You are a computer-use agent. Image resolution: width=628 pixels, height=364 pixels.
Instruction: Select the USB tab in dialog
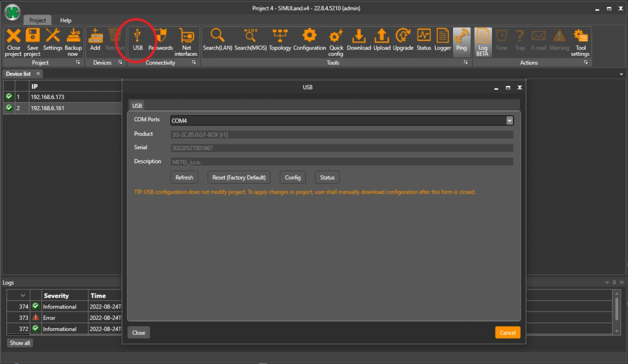pyautogui.click(x=137, y=106)
